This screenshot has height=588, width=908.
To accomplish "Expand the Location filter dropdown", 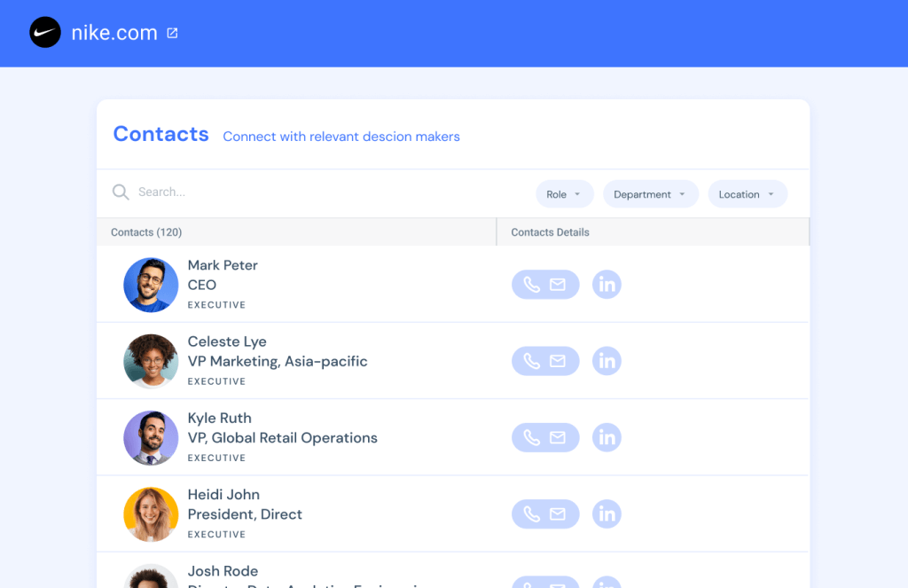I will click(748, 194).
